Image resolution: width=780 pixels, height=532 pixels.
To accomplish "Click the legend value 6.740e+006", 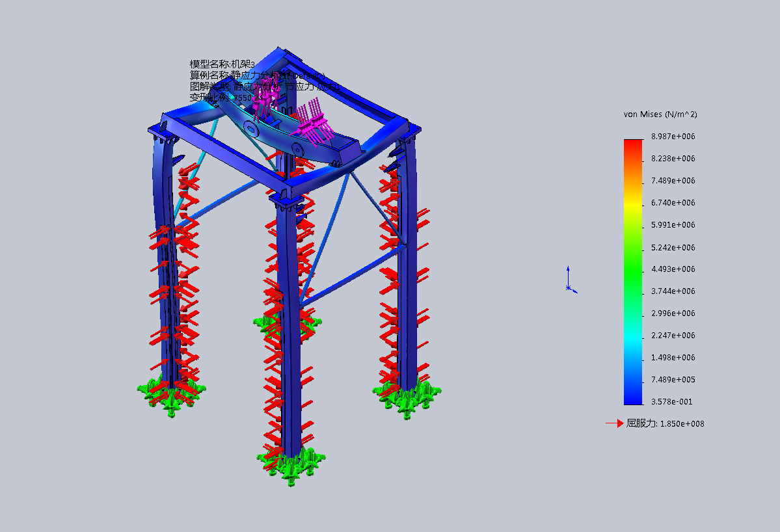I will tap(673, 203).
